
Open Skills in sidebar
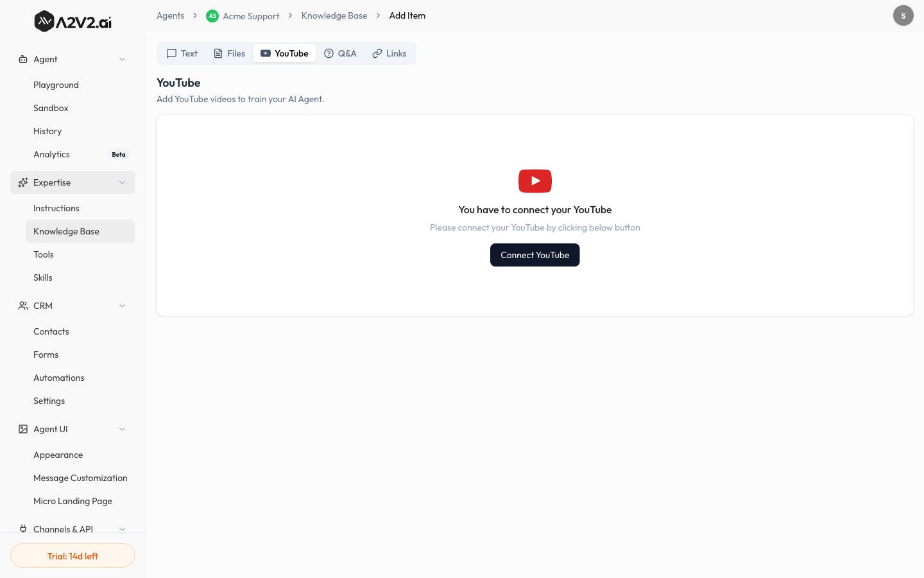coord(80,277)
